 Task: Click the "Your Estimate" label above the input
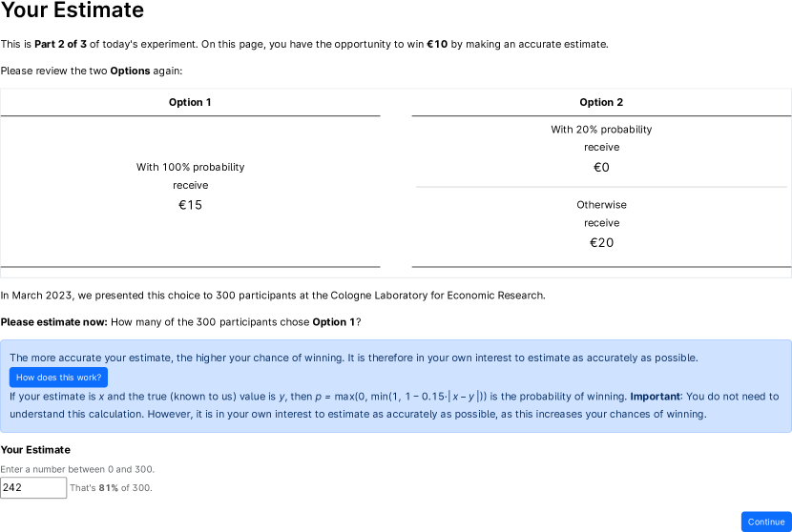point(35,450)
